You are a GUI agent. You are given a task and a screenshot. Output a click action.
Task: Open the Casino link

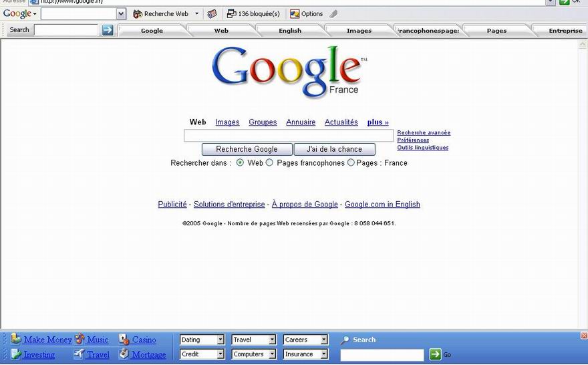click(x=144, y=340)
